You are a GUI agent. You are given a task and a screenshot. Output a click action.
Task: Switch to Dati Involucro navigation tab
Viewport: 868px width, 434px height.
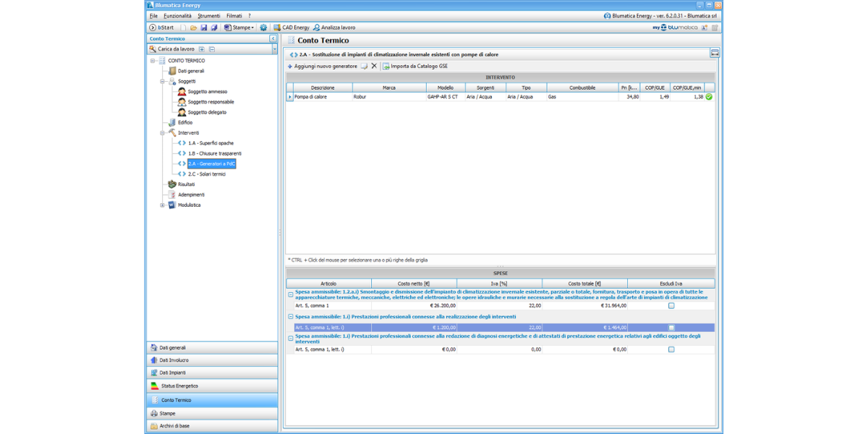point(212,360)
